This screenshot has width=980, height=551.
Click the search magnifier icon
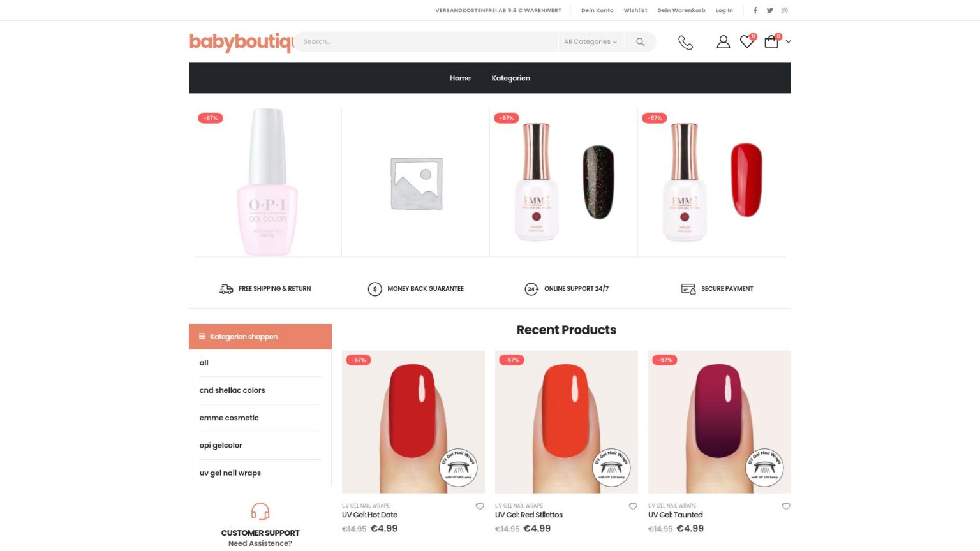tap(640, 42)
